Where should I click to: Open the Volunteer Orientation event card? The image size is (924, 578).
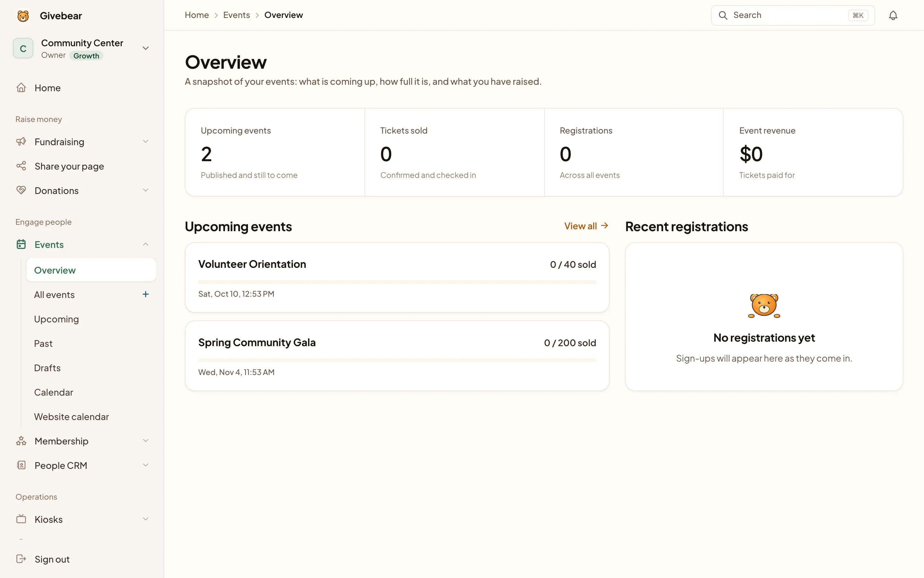pos(397,277)
